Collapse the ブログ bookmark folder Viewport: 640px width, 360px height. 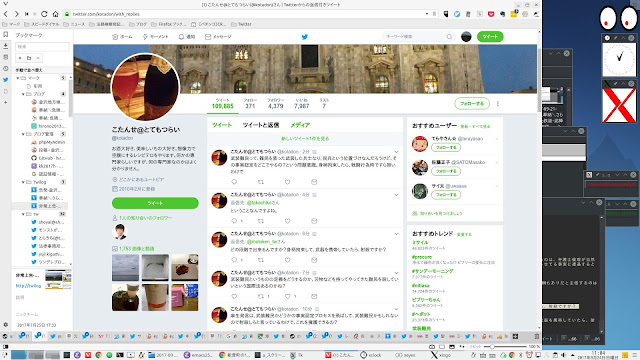(23, 94)
